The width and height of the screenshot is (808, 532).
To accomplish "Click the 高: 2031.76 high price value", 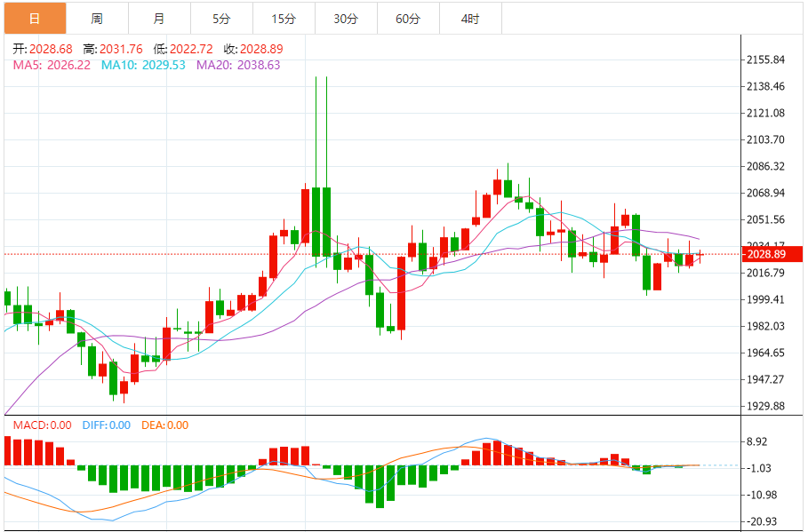I will pos(113,49).
